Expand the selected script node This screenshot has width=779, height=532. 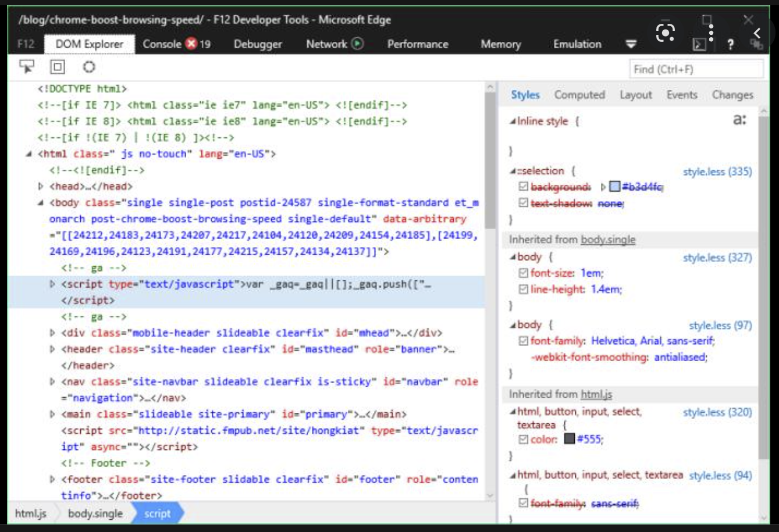(52, 284)
